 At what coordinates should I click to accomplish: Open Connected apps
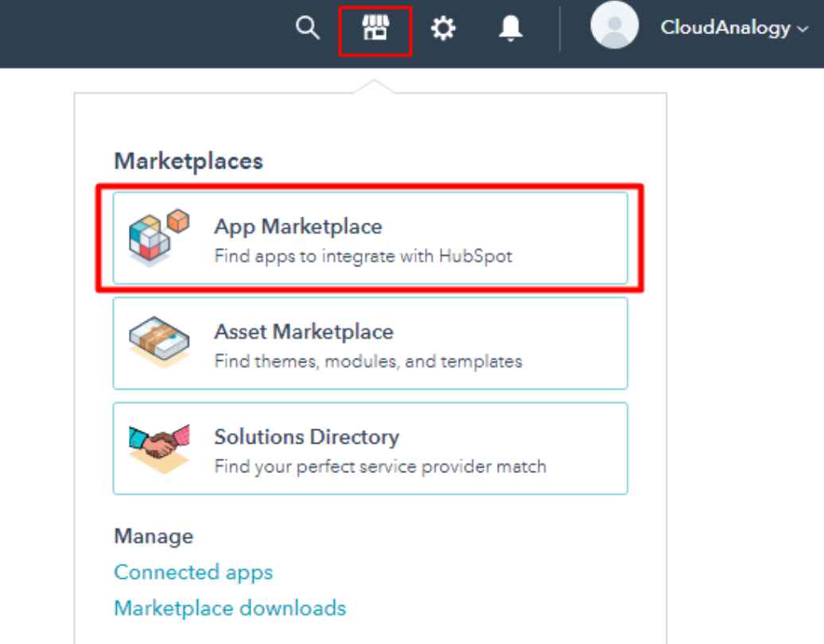pos(193,572)
